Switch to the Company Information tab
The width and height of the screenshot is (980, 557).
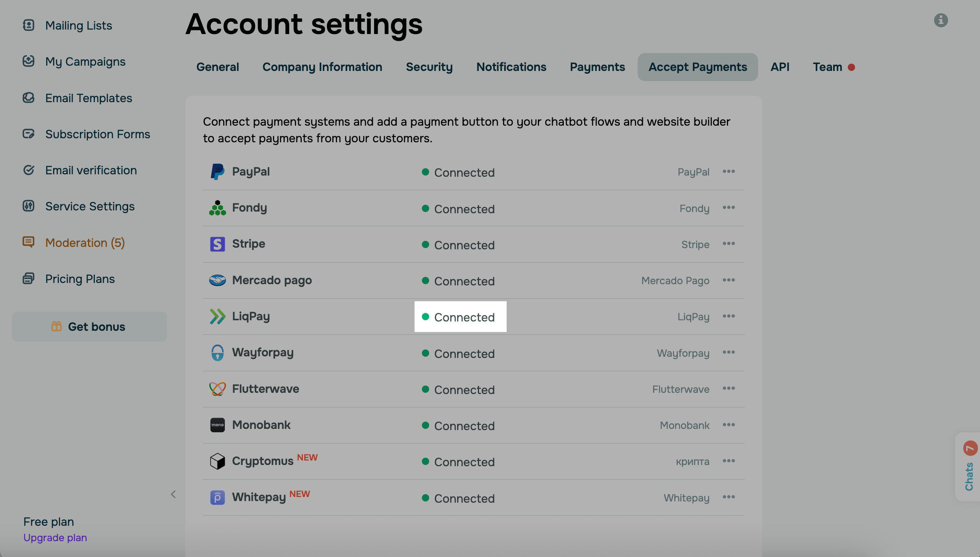pyautogui.click(x=322, y=67)
